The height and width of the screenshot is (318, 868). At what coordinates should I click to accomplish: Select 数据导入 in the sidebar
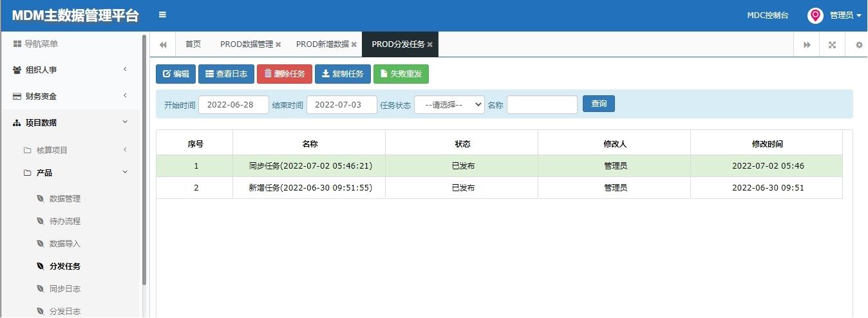[x=65, y=244]
